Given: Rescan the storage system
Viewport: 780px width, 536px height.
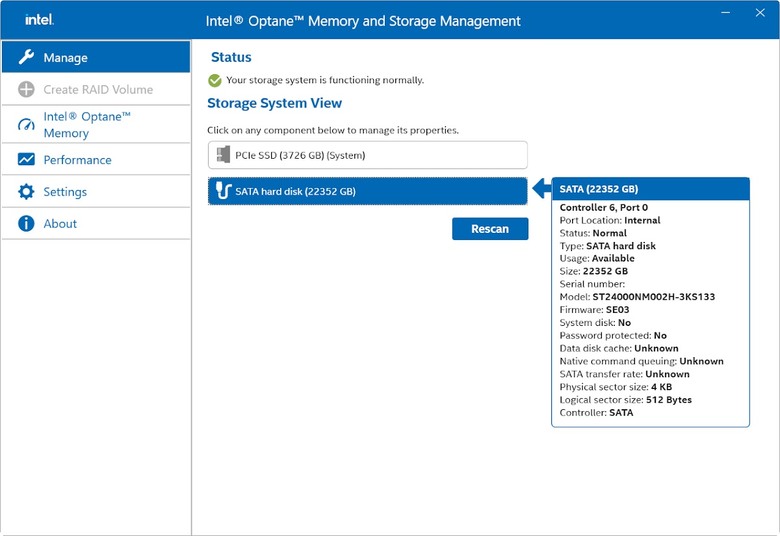Looking at the screenshot, I should click(x=490, y=229).
